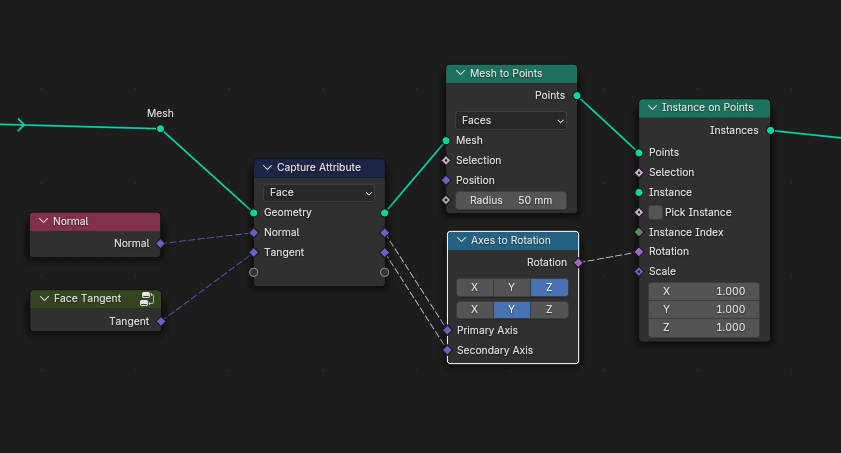Screen dimensions: 841x453
Task: Enable the Pick Instance checkbox
Action: [x=655, y=212]
